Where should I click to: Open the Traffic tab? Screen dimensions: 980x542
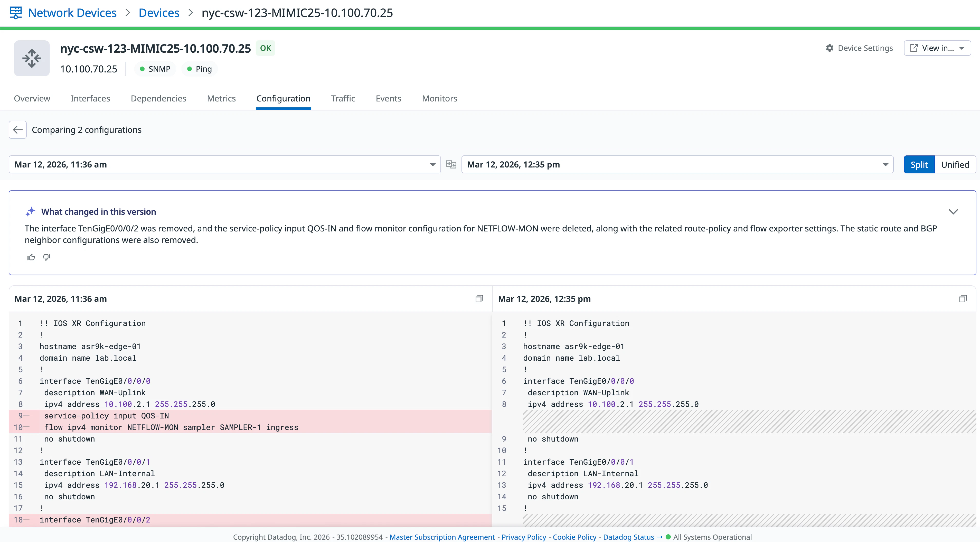[343, 99]
